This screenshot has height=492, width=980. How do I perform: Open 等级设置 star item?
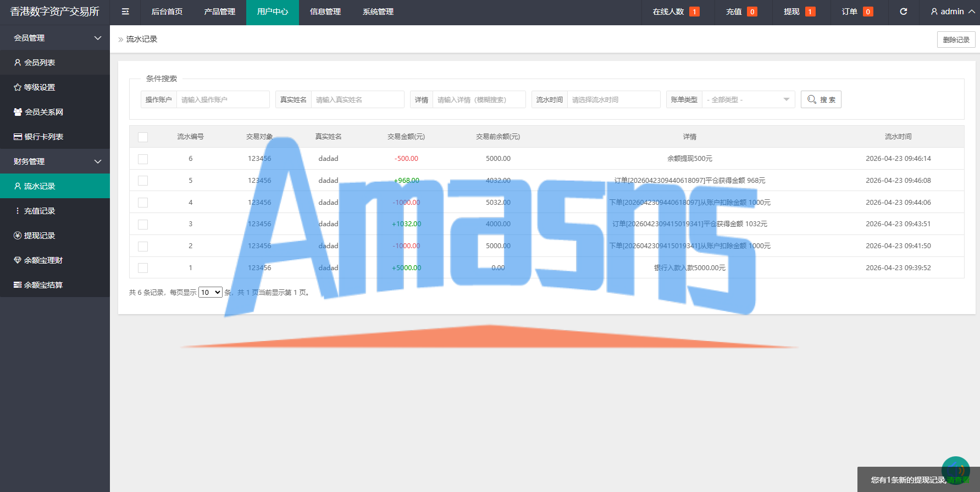[55, 87]
